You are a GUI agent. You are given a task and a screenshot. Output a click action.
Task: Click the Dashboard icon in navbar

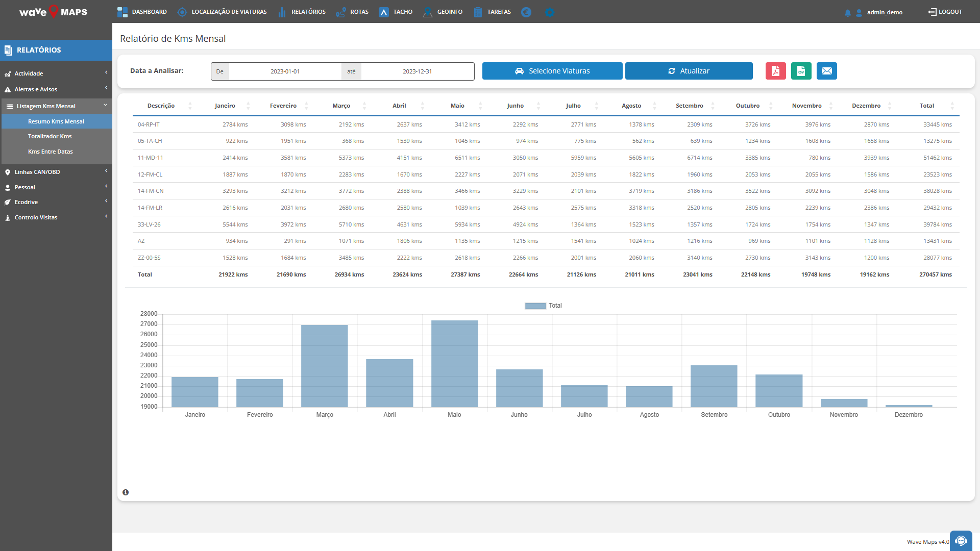click(x=122, y=12)
